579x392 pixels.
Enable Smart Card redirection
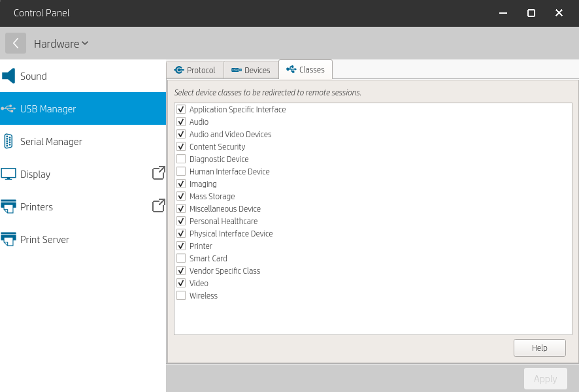[181, 258]
